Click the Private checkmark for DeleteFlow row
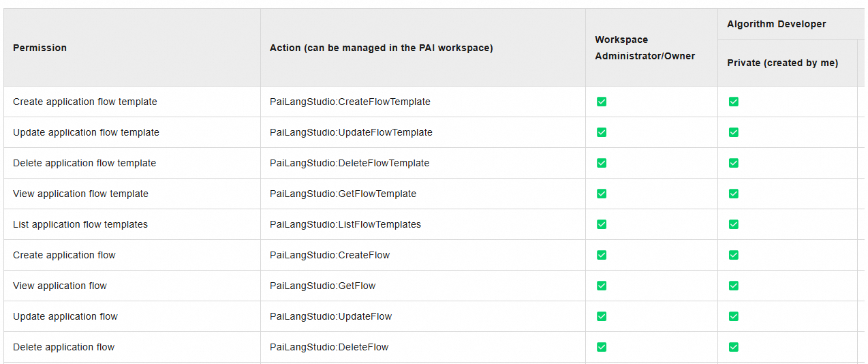 734,347
